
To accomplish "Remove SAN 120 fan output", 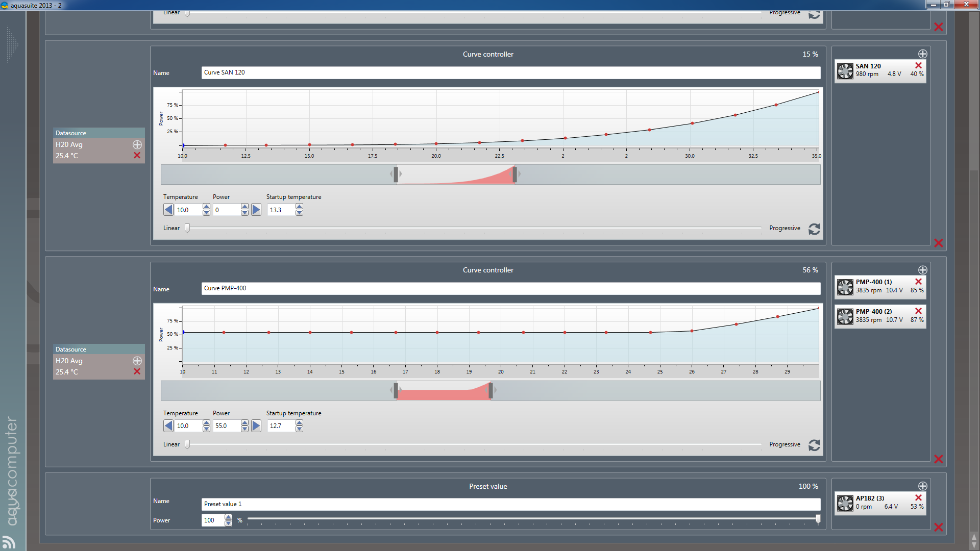I will 918,65.
